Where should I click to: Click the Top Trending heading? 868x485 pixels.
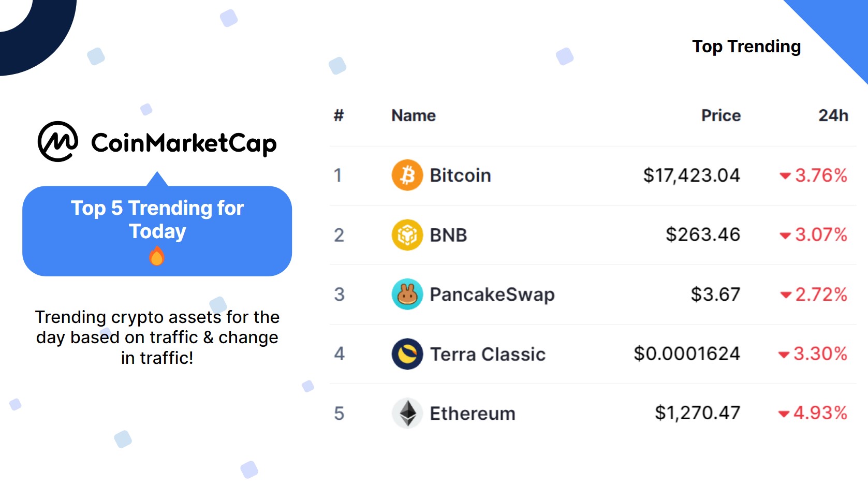click(746, 47)
